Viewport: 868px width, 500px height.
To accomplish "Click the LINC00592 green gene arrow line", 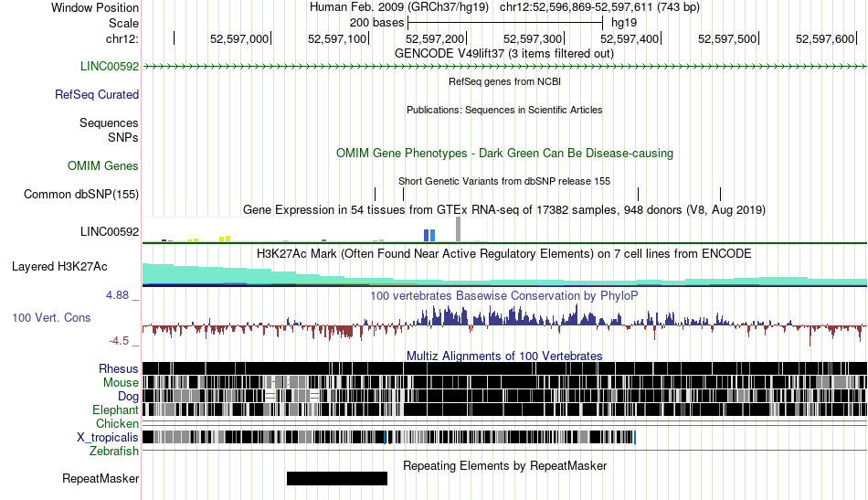I will (504, 67).
